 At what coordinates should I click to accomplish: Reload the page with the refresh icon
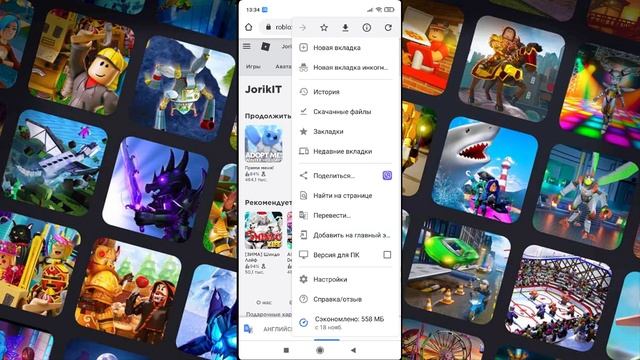click(x=388, y=27)
